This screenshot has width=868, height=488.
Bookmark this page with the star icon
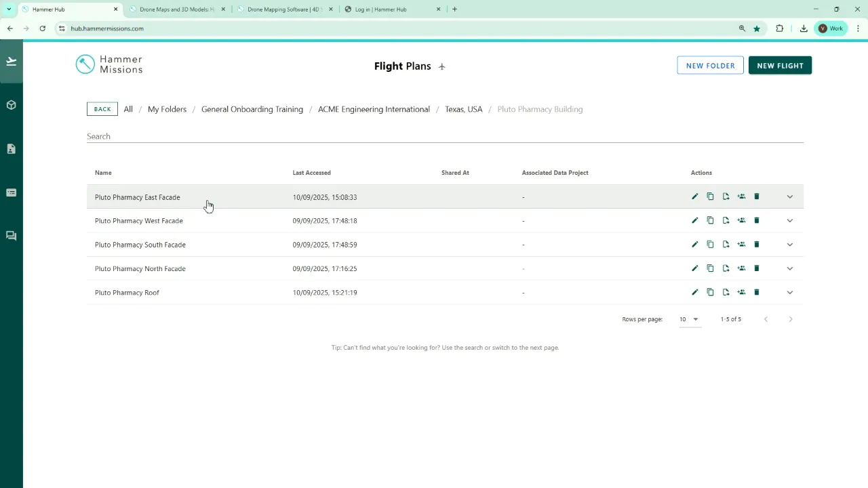(757, 28)
